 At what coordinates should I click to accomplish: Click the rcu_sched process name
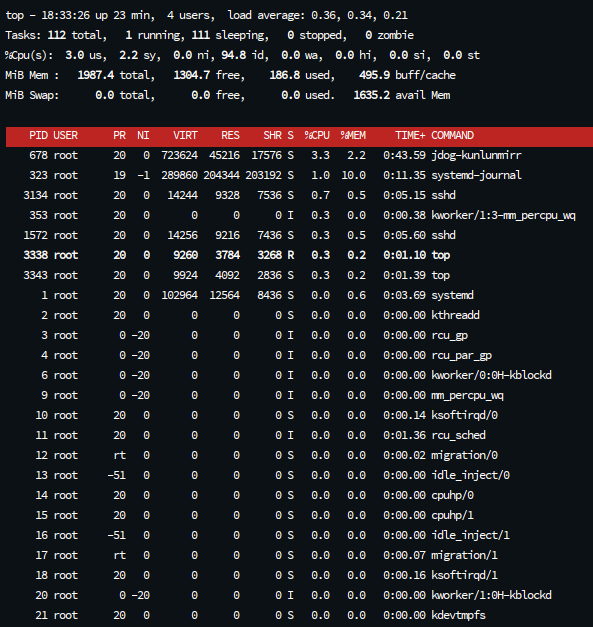(458, 435)
